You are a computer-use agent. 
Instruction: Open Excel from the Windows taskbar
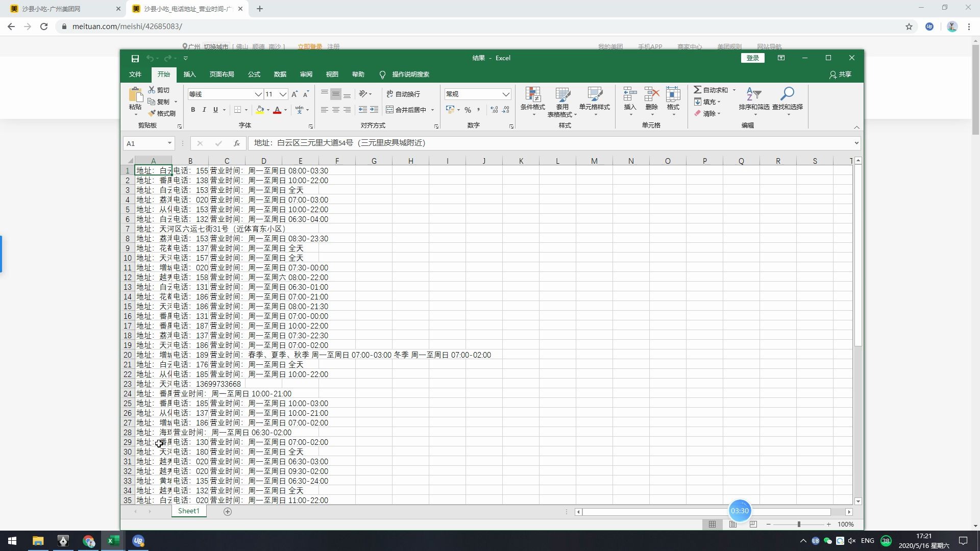click(x=113, y=541)
